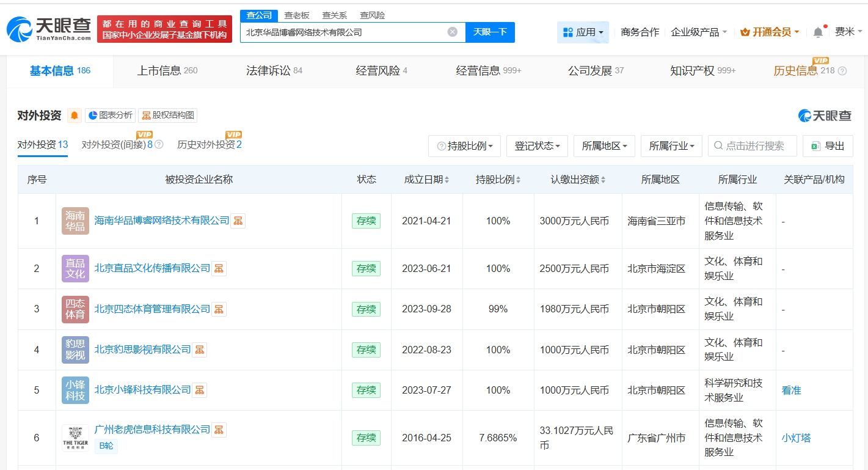
Task: Open equity structure icon for 海南华品博睿网络技术有限公司
Action: tap(238, 221)
